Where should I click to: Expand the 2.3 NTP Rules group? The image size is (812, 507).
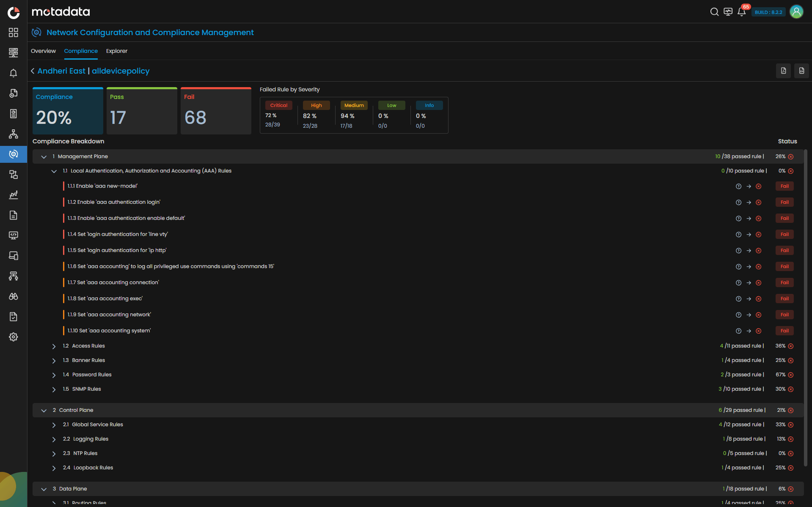54,454
